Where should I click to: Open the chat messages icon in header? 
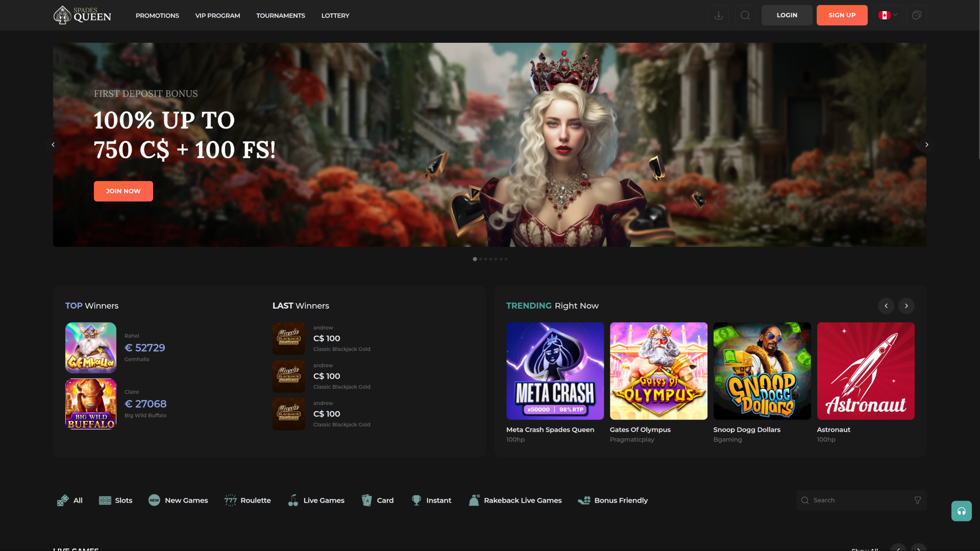[x=916, y=15]
